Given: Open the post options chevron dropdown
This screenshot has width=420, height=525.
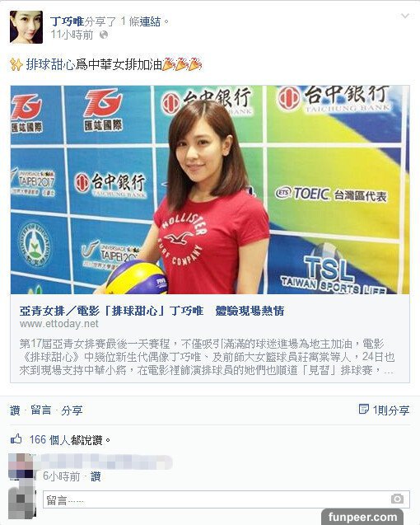Looking at the screenshot, I should tap(405, 16).
